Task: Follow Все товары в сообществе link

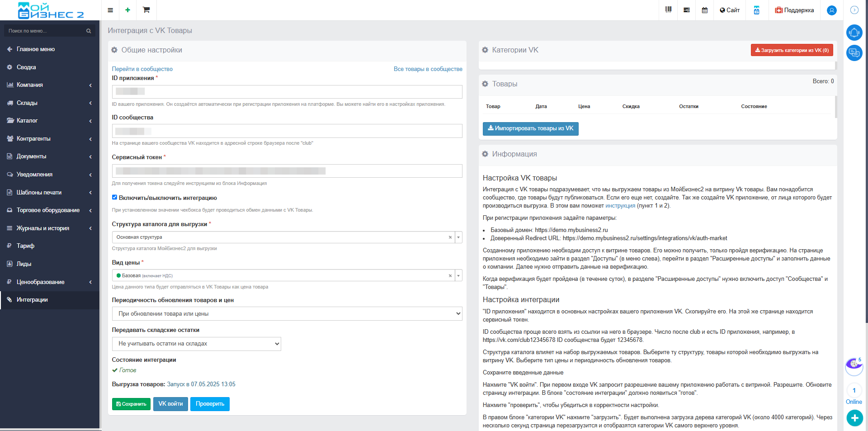Action: (x=428, y=69)
